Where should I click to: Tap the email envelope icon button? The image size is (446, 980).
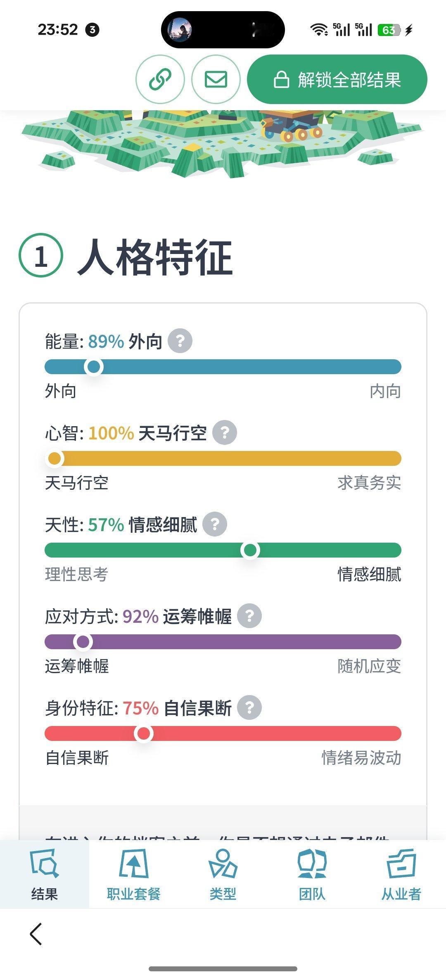click(216, 79)
